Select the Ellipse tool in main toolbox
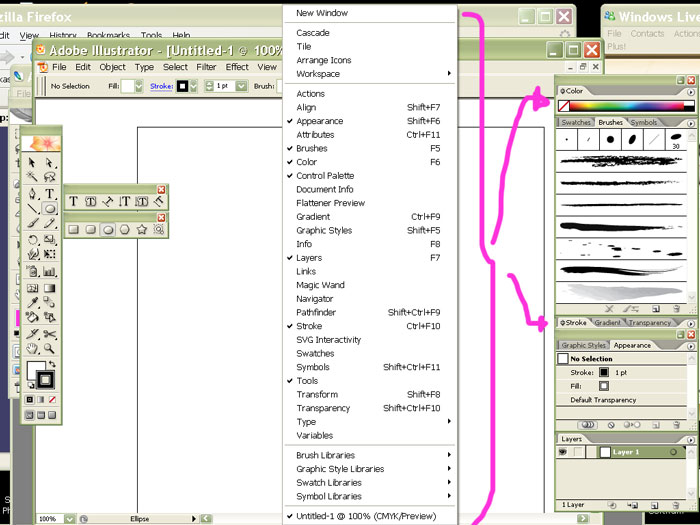This screenshot has width=700, height=525. (x=50, y=208)
